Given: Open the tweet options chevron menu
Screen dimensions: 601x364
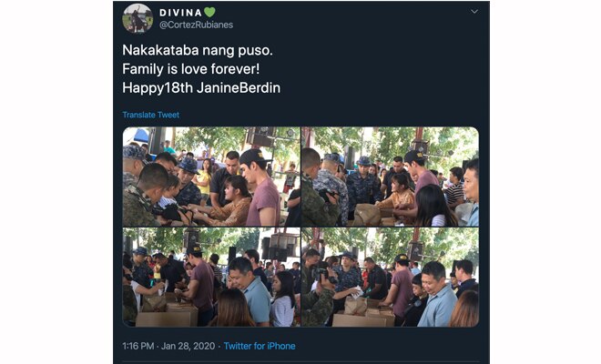Looking at the screenshot, I should [x=474, y=12].
